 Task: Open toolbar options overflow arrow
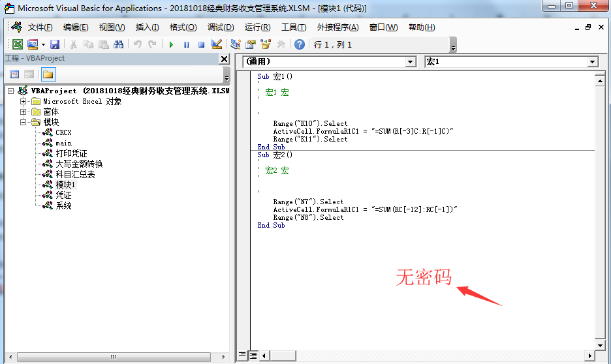coord(453,45)
